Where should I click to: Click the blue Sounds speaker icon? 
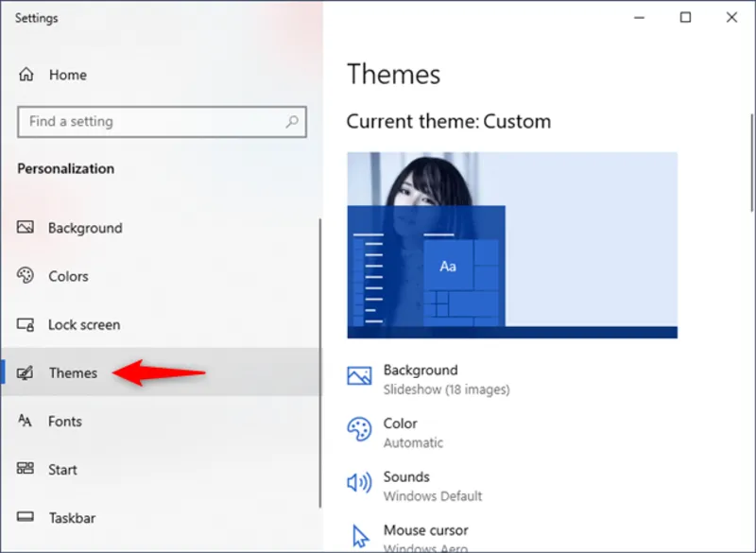click(x=359, y=482)
